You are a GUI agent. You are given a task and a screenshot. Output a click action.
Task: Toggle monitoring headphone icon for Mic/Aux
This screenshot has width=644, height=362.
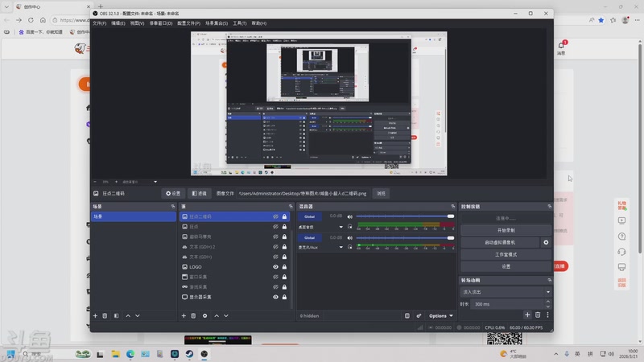pyautogui.click(x=350, y=247)
